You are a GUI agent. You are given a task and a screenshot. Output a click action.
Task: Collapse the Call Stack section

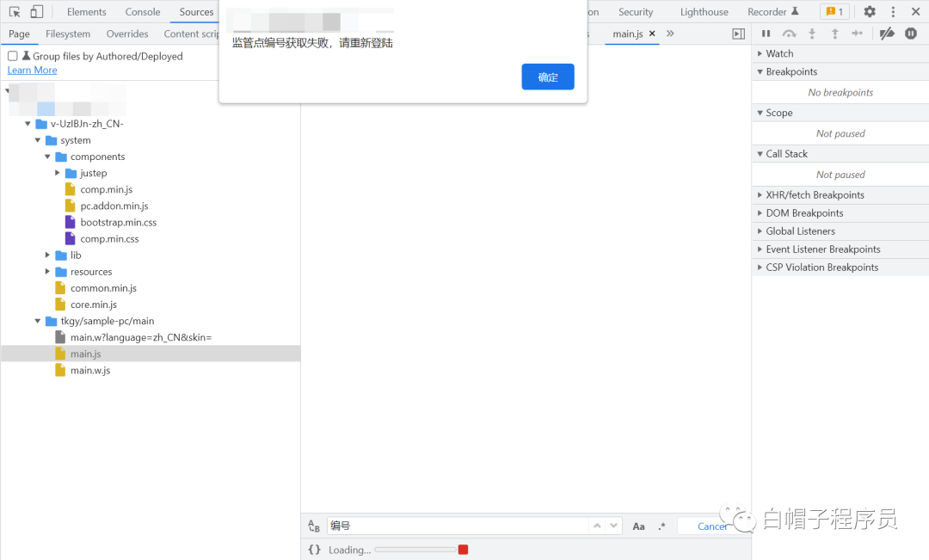(x=840, y=153)
